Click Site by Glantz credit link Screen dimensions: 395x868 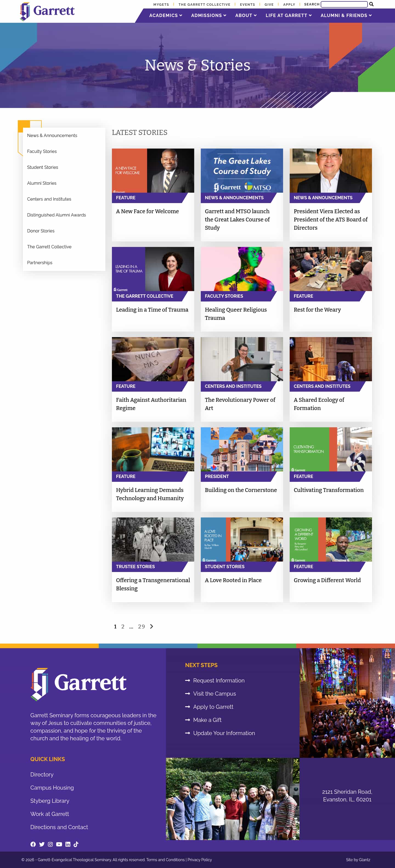[x=358, y=860]
